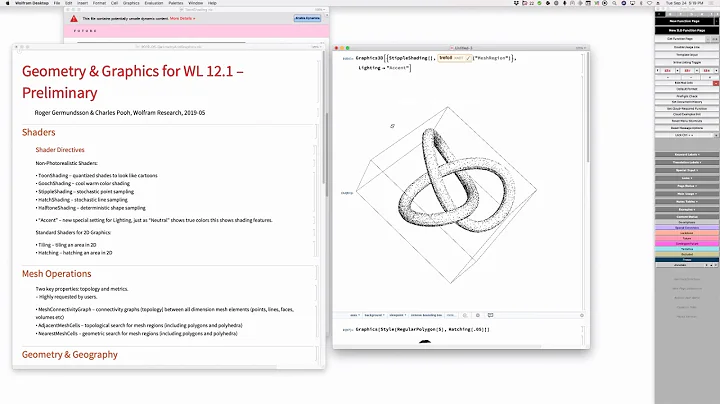
Task: Follow the More Details link in warning bar
Action: pos(182,18)
